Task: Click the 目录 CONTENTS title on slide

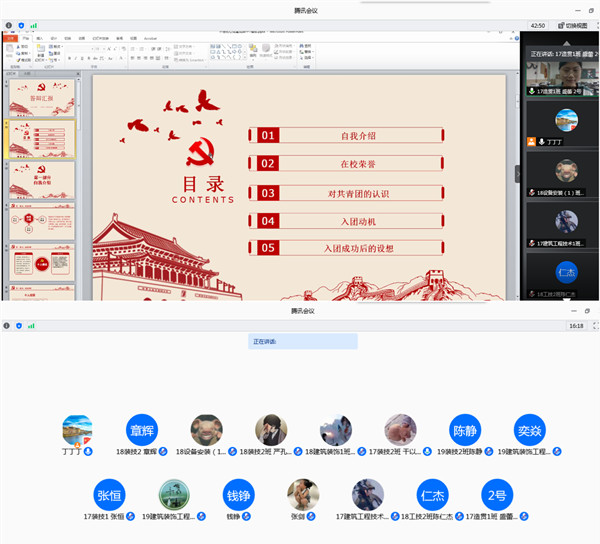Action: pyautogui.click(x=203, y=190)
